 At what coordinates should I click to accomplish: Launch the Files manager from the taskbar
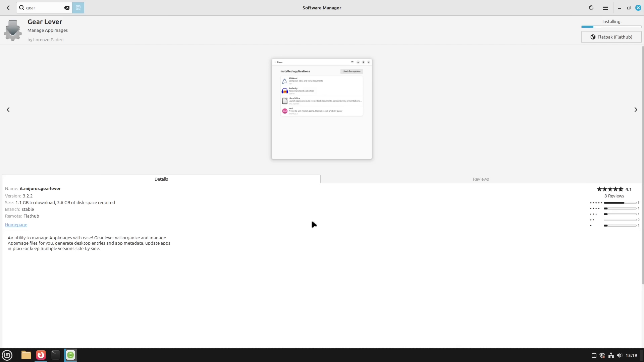click(x=26, y=355)
